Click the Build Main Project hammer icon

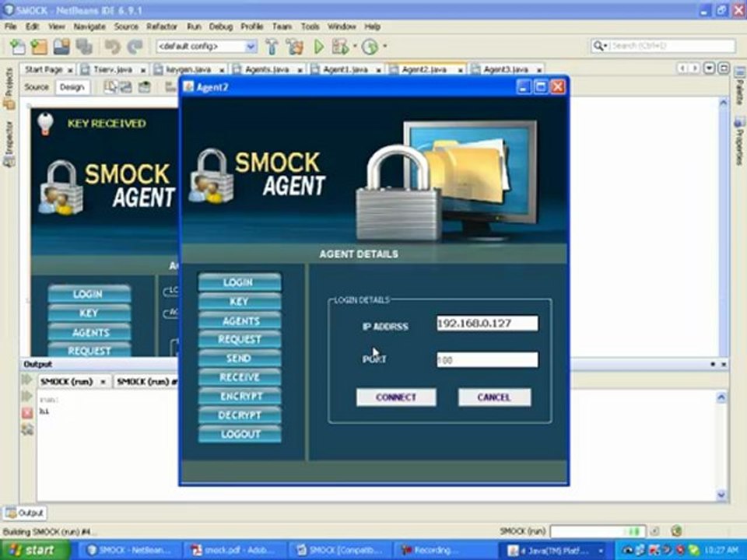(272, 46)
